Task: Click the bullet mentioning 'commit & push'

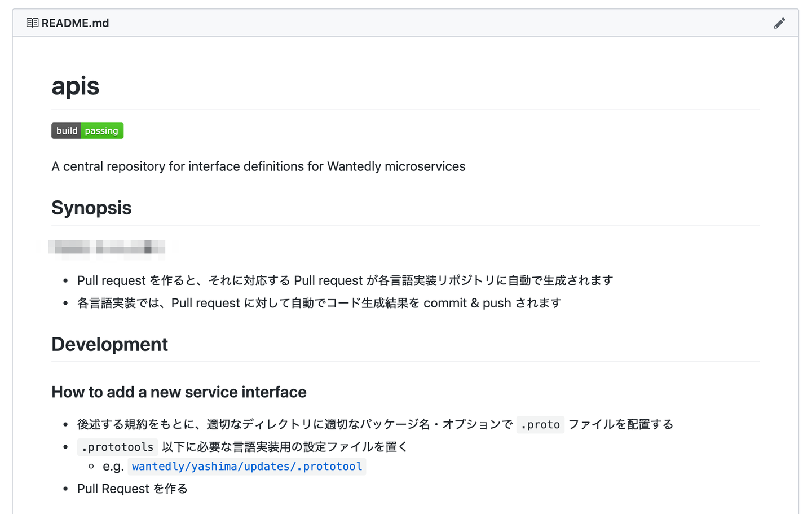Action: click(x=319, y=303)
